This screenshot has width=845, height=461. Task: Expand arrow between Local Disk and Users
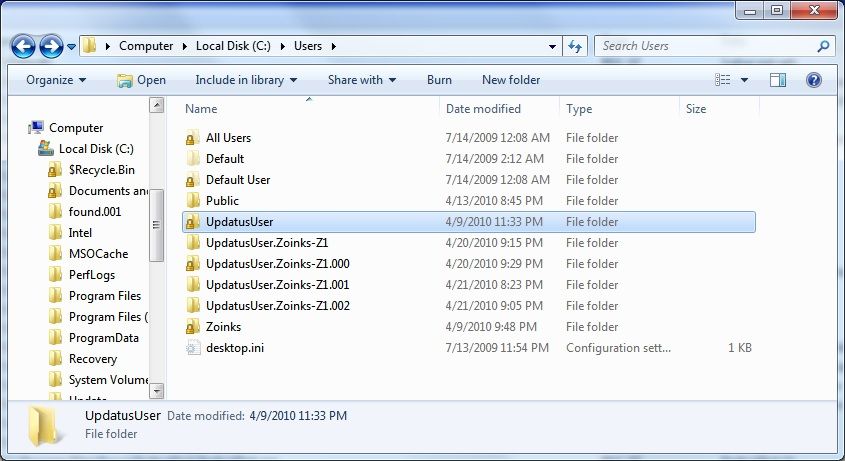(282, 46)
